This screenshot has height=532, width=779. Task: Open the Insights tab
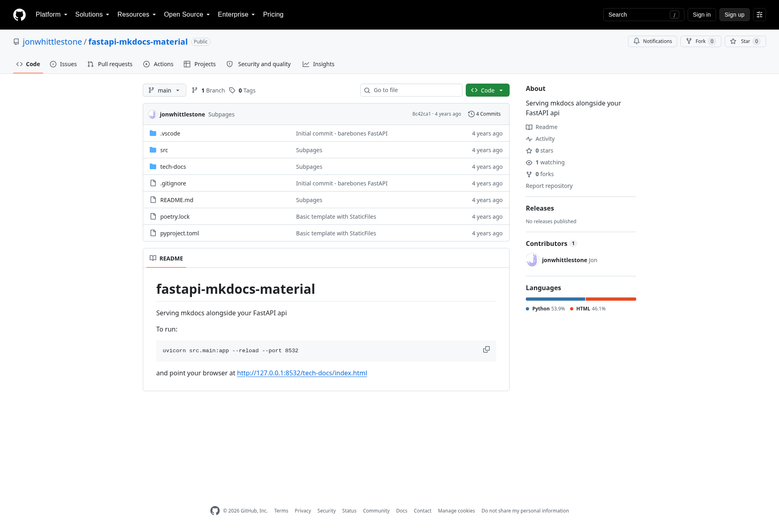[x=318, y=64]
